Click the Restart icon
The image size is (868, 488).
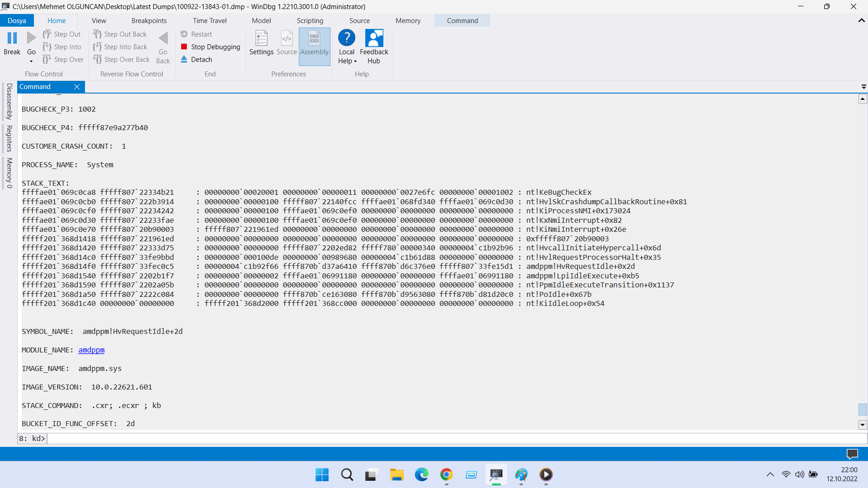[184, 34]
